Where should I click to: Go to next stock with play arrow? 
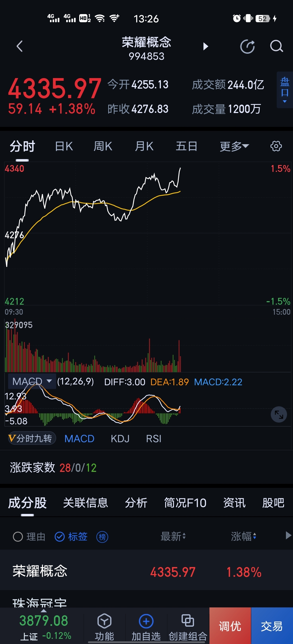pos(206,46)
